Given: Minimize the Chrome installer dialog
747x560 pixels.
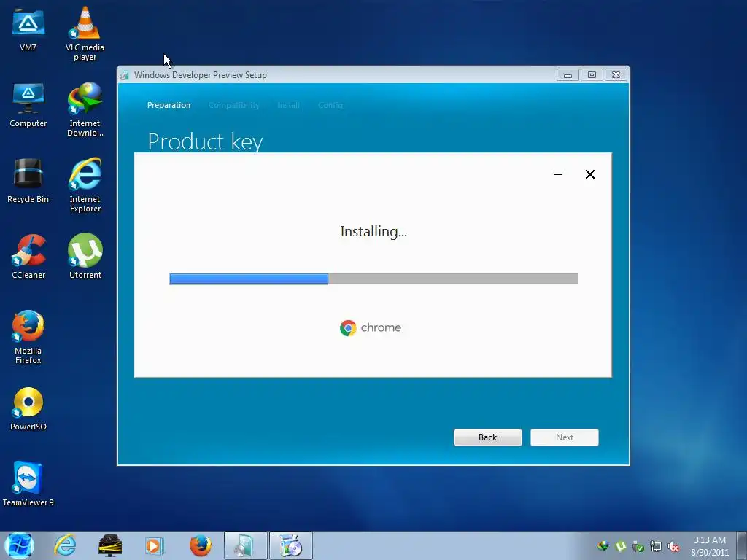Looking at the screenshot, I should pyautogui.click(x=558, y=174).
